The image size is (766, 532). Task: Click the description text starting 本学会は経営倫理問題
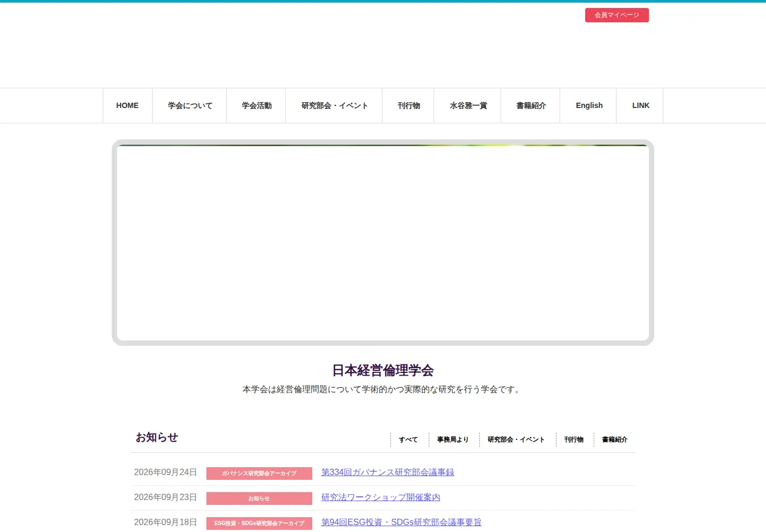pyautogui.click(x=382, y=389)
